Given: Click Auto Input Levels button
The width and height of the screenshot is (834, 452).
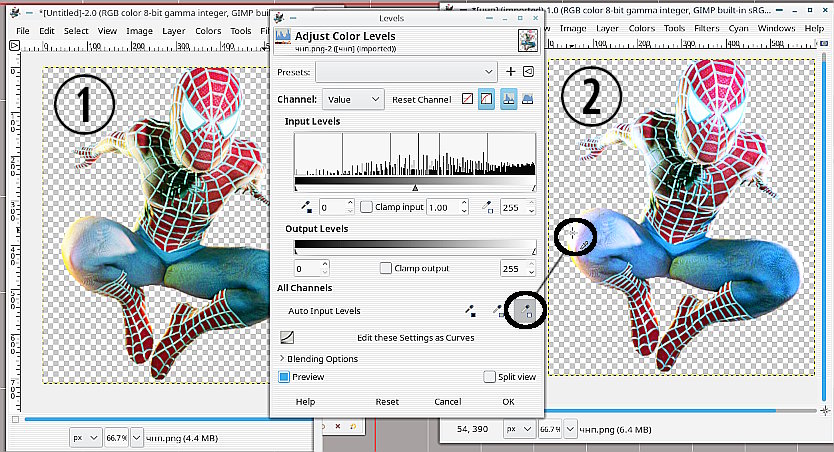Looking at the screenshot, I should pyautogui.click(x=324, y=311).
